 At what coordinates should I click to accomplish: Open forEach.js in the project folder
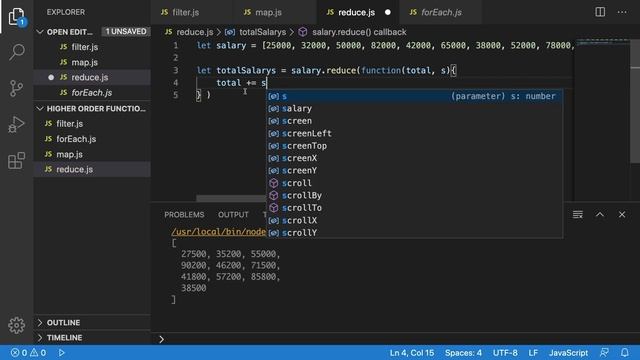point(92,139)
